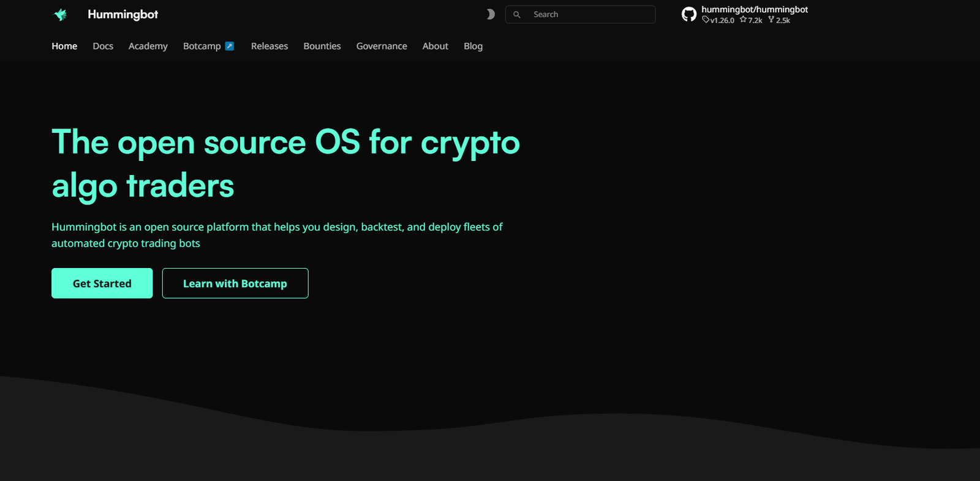Focus the Search input field
The image size is (980, 481).
click(x=580, y=15)
